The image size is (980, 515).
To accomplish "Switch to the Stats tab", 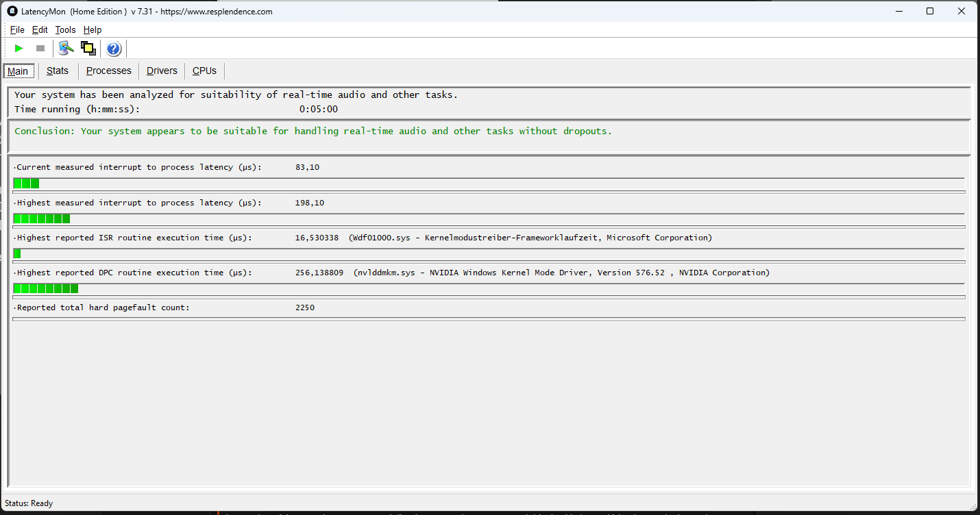I will tap(58, 71).
